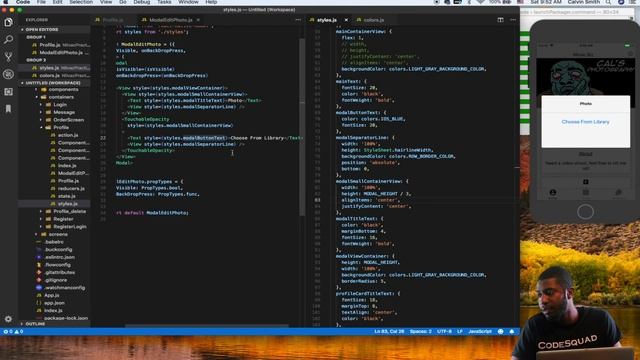Open the Search view in activity bar
The width and height of the screenshot is (640, 360).
8,40
